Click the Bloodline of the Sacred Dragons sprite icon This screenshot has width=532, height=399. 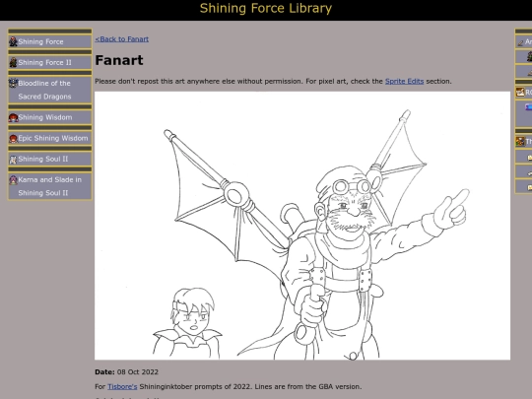click(13, 83)
